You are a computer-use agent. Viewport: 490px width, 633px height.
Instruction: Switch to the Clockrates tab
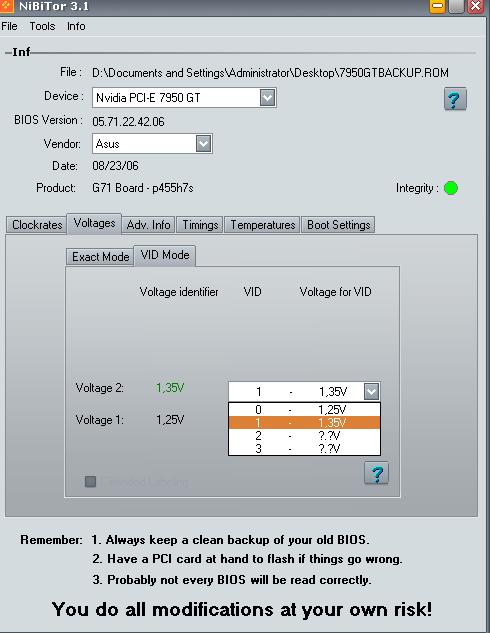[x=37, y=225]
